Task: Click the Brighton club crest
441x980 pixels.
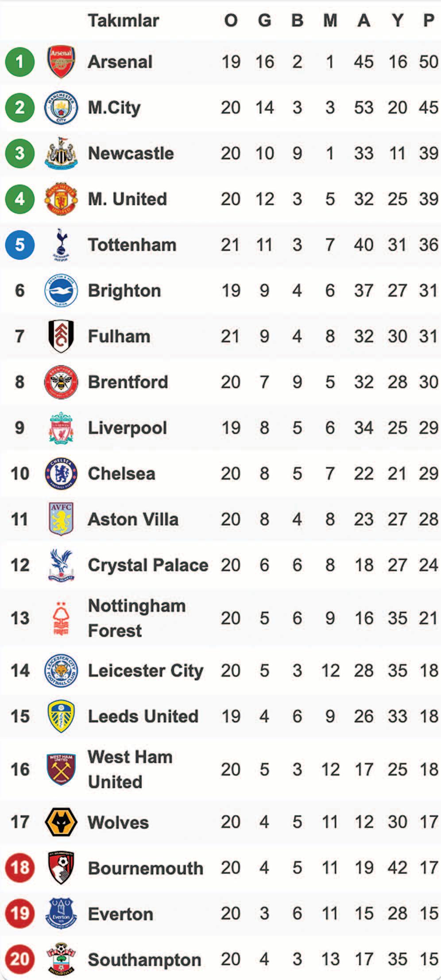Action: pos(61,291)
